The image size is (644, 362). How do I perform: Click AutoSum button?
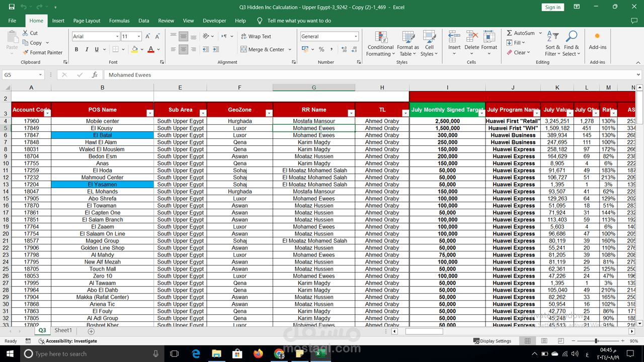click(x=521, y=33)
